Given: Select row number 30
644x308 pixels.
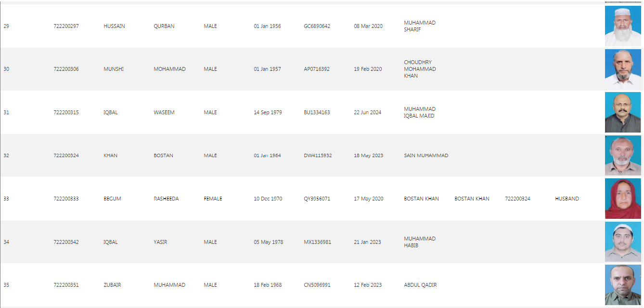Looking at the screenshot, I should tap(6, 69).
